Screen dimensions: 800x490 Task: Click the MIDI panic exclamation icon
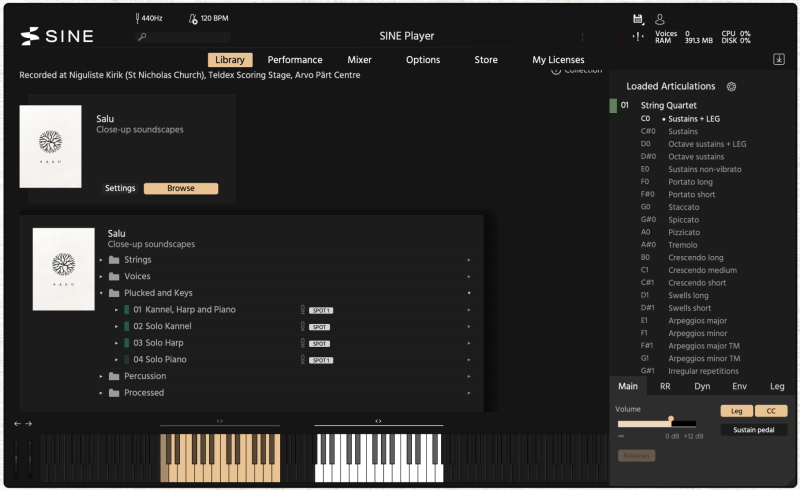638,37
